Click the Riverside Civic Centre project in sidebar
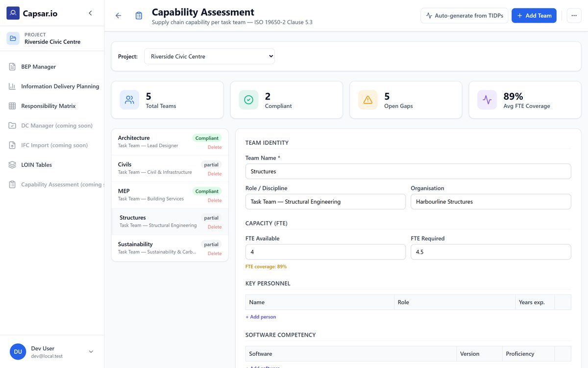This screenshot has width=588, height=368. click(52, 38)
